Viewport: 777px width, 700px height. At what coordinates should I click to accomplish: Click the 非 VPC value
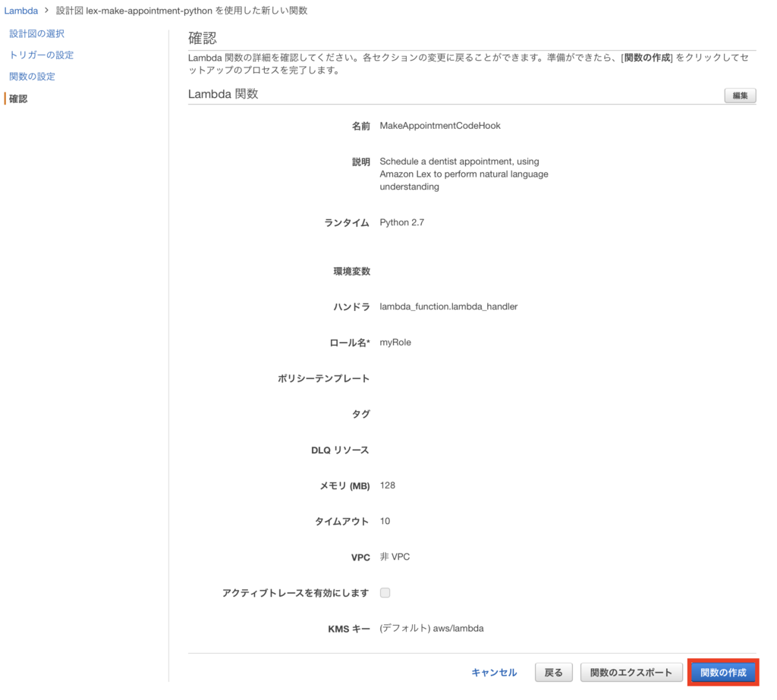395,557
